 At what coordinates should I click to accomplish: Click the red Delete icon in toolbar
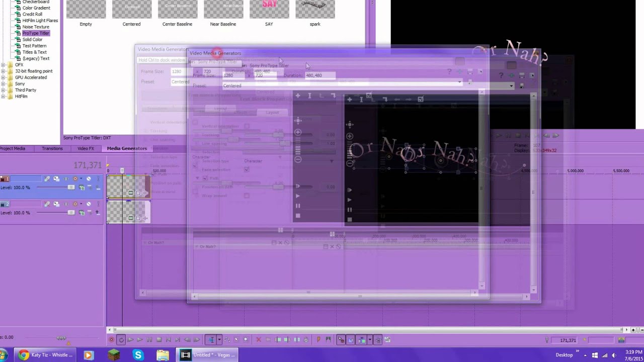pos(259,340)
